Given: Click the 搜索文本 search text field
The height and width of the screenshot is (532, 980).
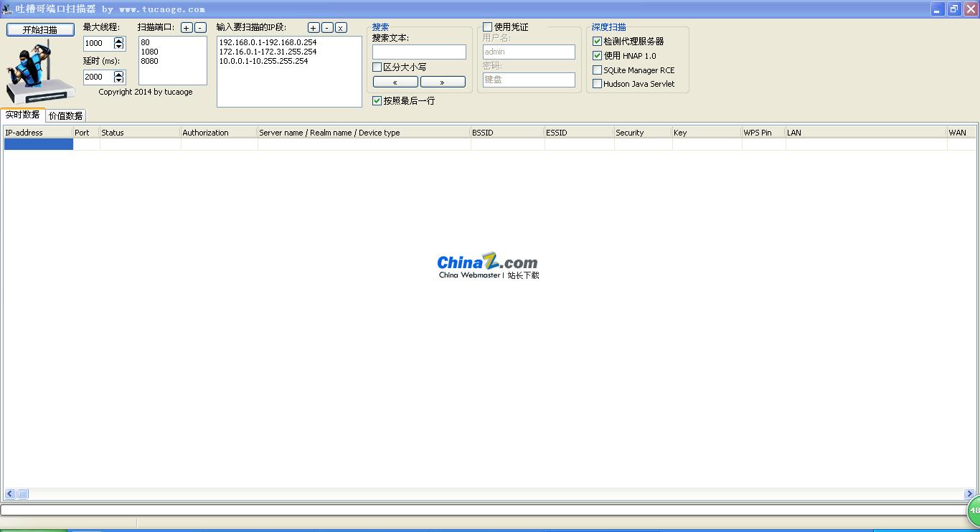Looking at the screenshot, I should click(x=419, y=52).
